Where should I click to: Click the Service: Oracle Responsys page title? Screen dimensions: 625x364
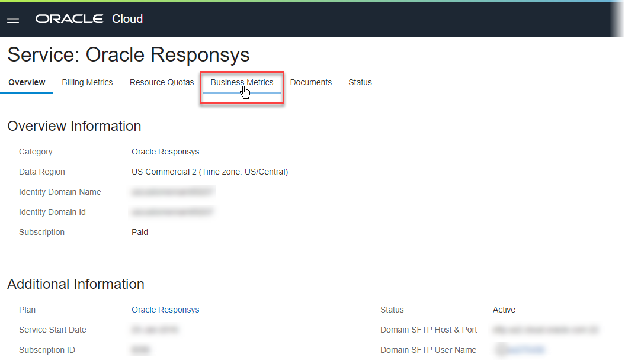coord(129,54)
